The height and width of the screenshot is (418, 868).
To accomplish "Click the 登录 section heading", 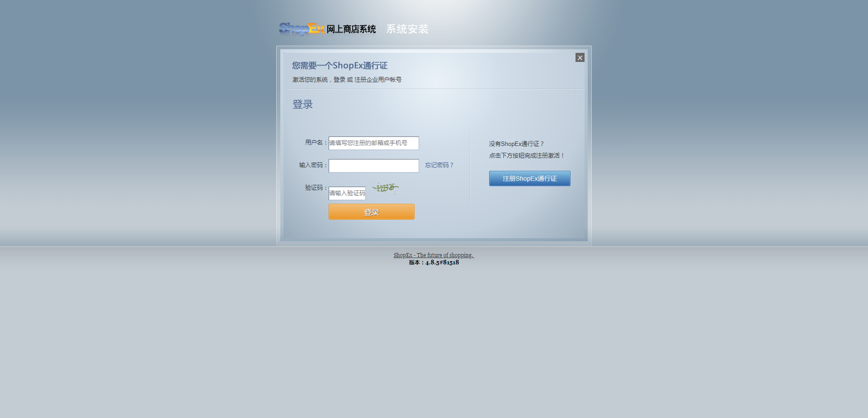I will pyautogui.click(x=302, y=104).
